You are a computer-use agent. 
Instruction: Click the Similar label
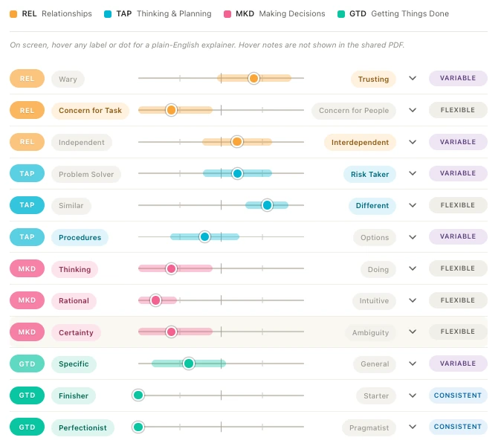[x=71, y=206]
